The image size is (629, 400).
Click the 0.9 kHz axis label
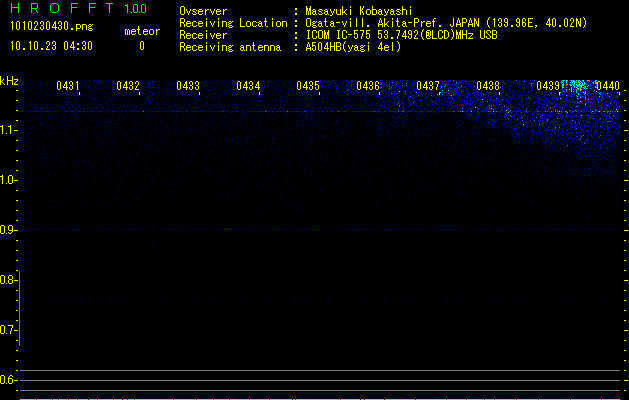click(7, 230)
